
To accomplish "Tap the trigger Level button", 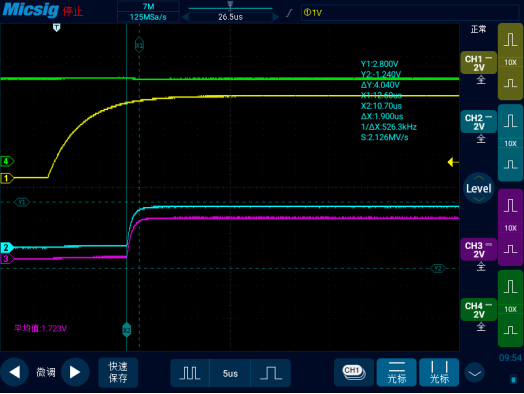I will (479, 188).
